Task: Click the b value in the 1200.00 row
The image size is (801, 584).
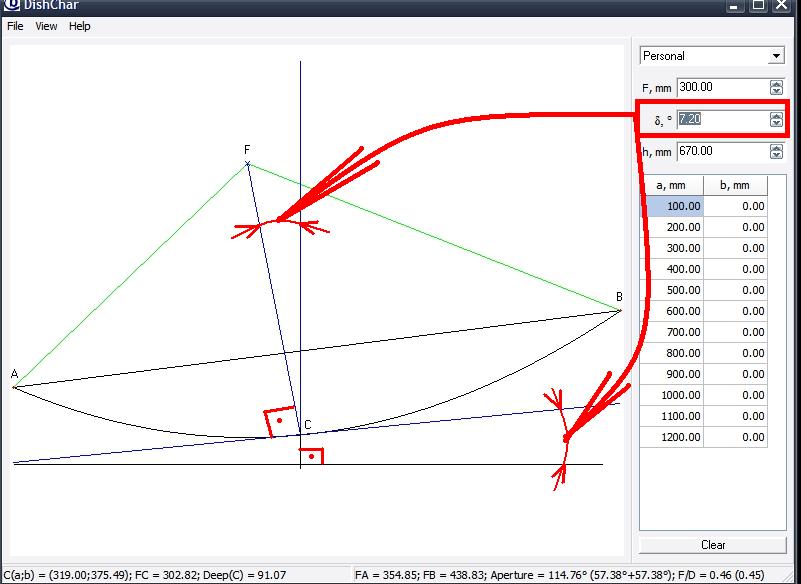Action: (x=735, y=437)
